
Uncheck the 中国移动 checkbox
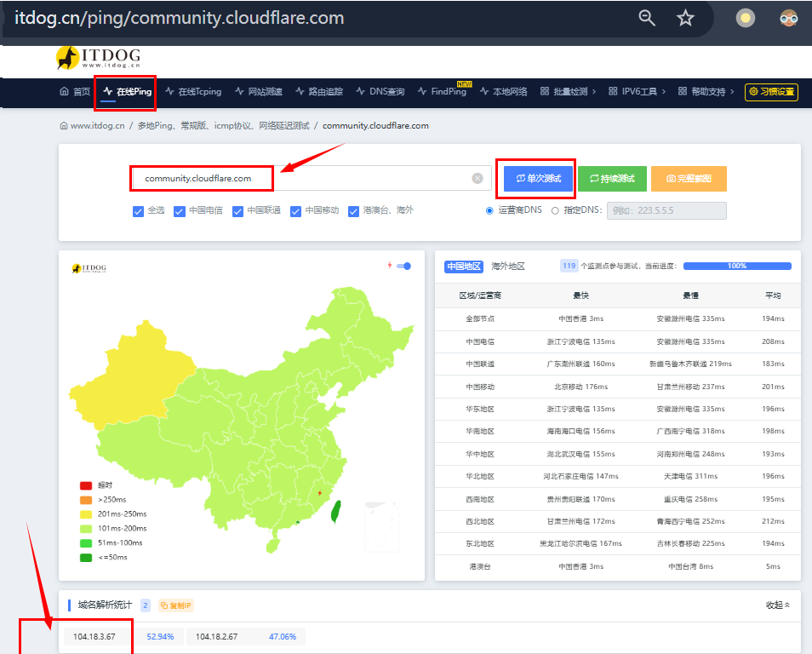tap(295, 211)
